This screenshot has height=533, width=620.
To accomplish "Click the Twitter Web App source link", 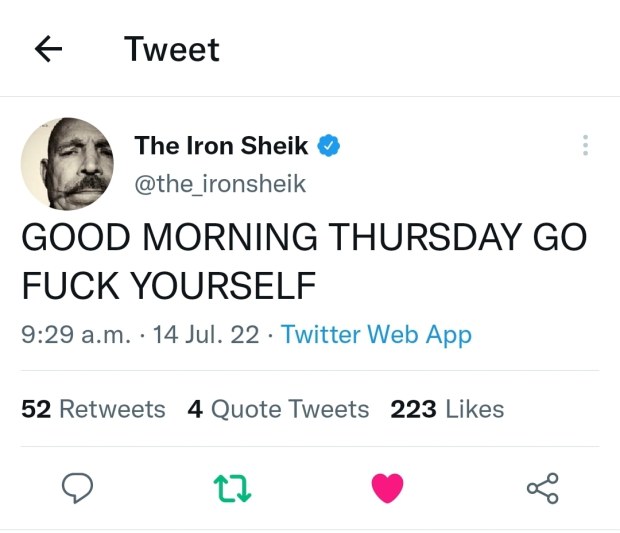I will tap(376, 335).
